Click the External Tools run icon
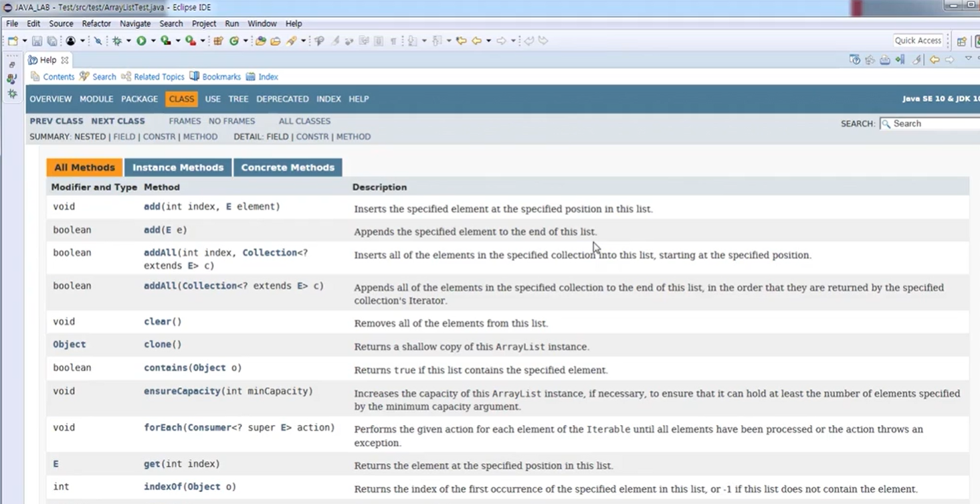 pyautogui.click(x=191, y=41)
